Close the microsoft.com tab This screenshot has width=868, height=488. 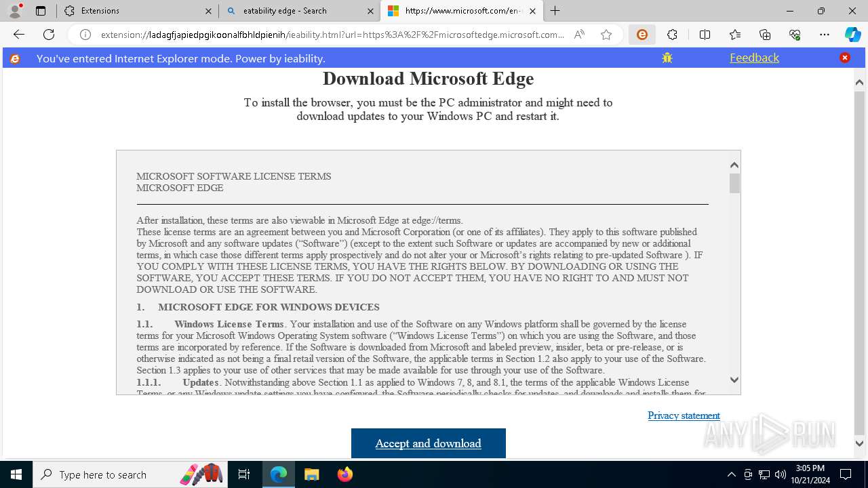pos(533,11)
